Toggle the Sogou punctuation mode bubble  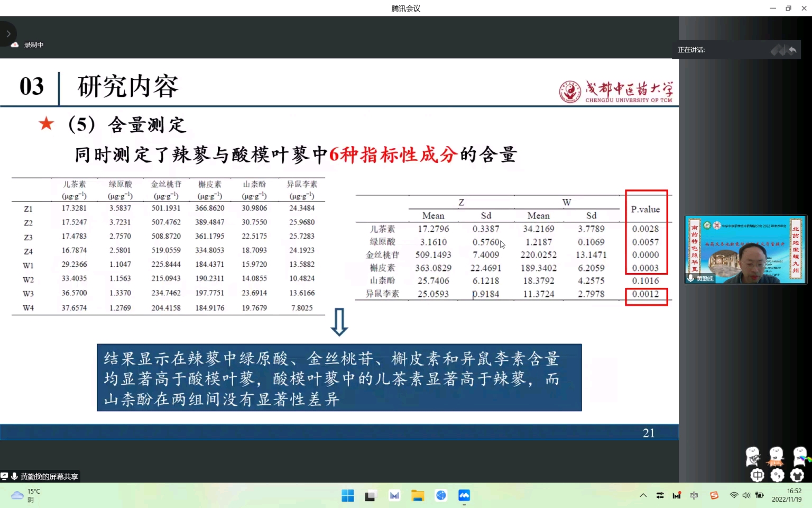click(x=777, y=475)
